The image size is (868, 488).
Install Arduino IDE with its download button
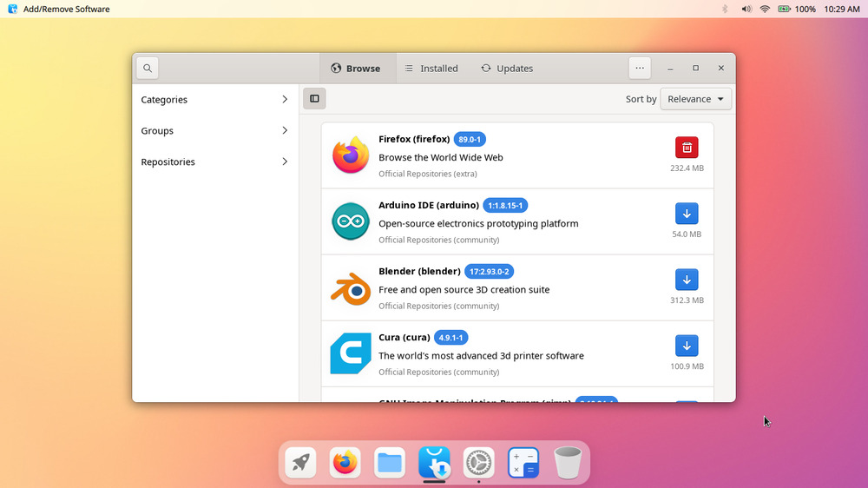click(x=687, y=214)
